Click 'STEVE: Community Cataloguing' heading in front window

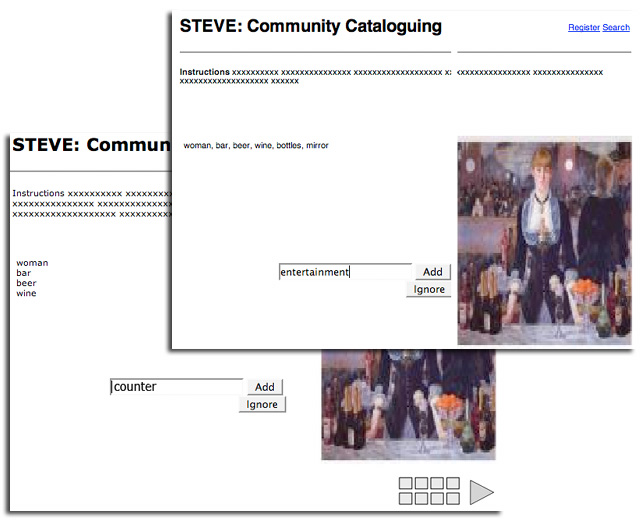pos(311,26)
